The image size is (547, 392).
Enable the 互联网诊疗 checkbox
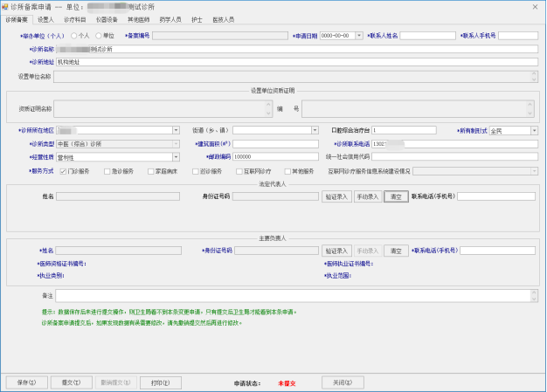(239, 171)
